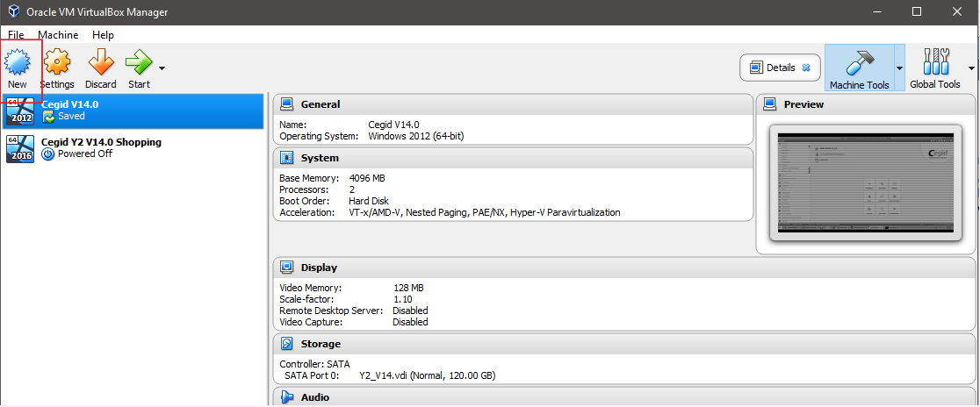Click the Storage section header

point(623,344)
